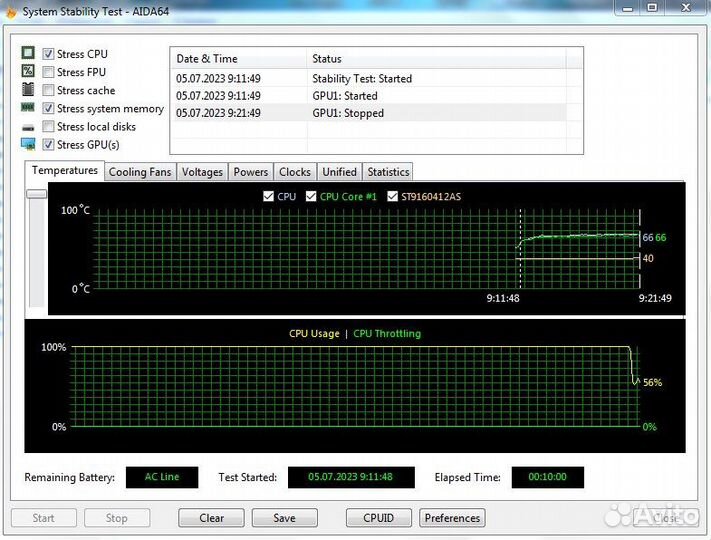The height and width of the screenshot is (540, 711).
Task: Click the cache chip icon beside Stress cache
Action: click(28, 90)
